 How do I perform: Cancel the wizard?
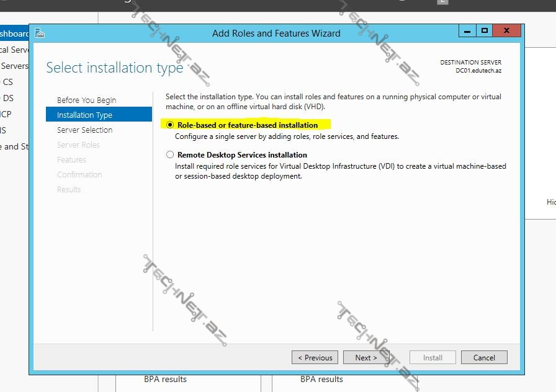coord(484,357)
